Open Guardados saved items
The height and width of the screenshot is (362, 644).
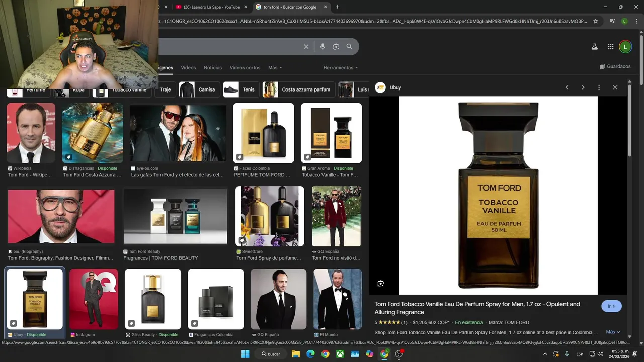615,66
